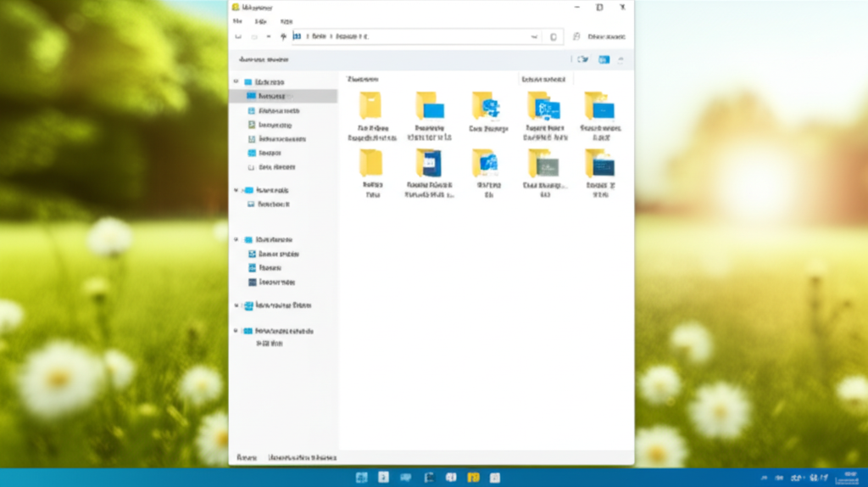Click the clock in the system tray

(850, 478)
